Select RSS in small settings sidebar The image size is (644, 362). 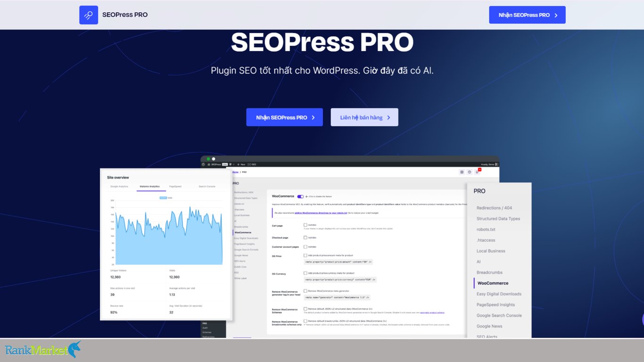[236, 272]
